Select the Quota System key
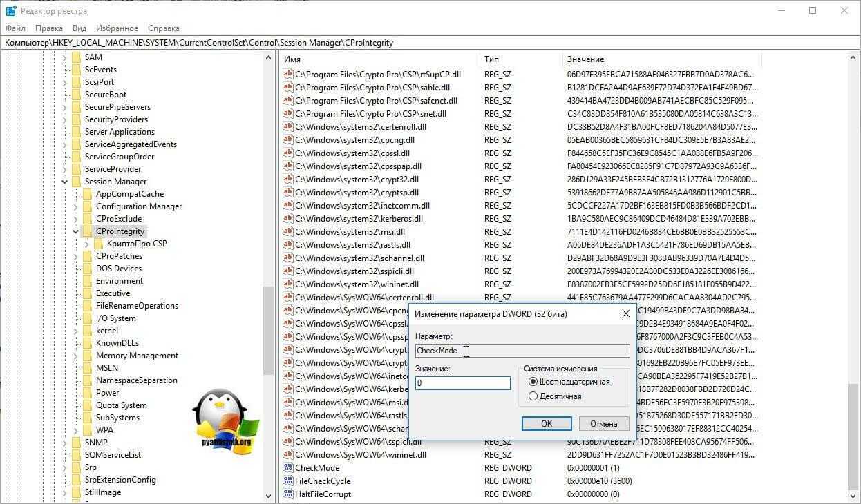 (122, 405)
